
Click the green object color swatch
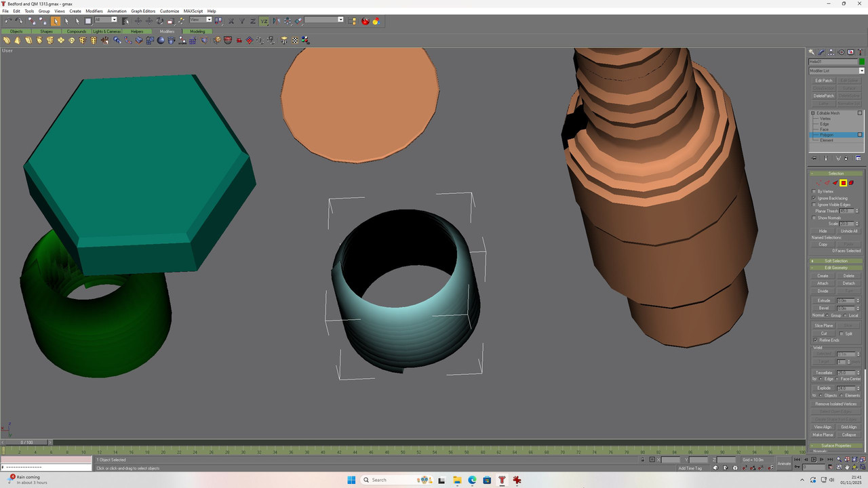click(x=862, y=62)
